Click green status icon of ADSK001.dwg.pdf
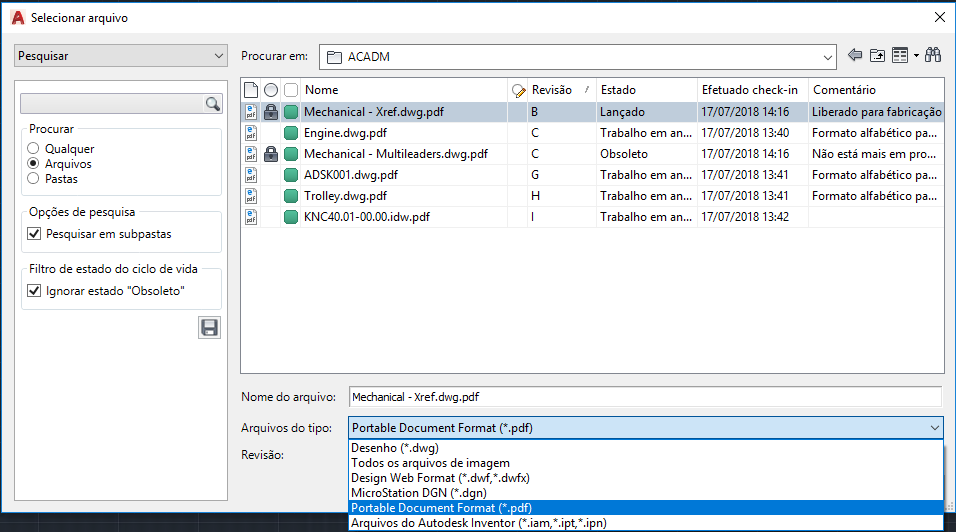The height and width of the screenshot is (532, 956). [291, 175]
